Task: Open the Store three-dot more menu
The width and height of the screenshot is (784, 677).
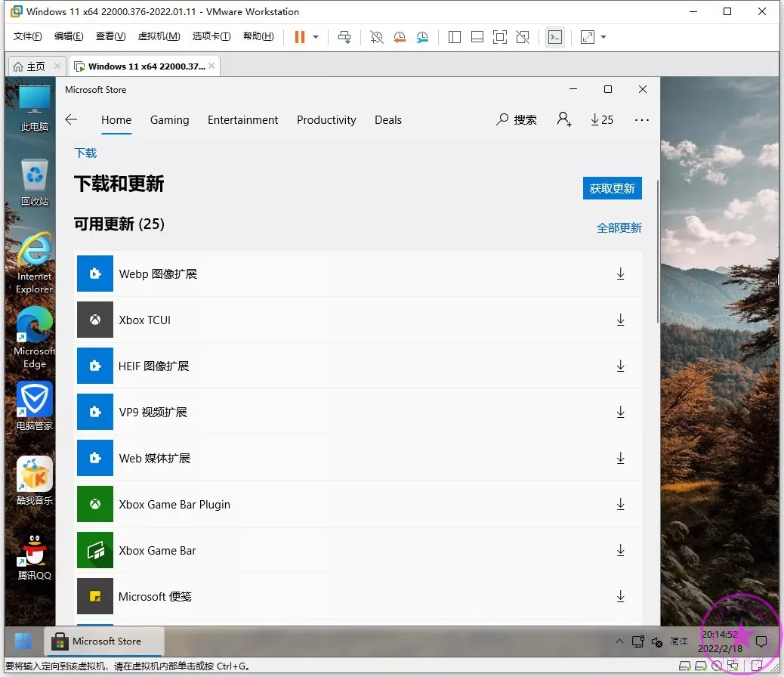Action: 642,119
